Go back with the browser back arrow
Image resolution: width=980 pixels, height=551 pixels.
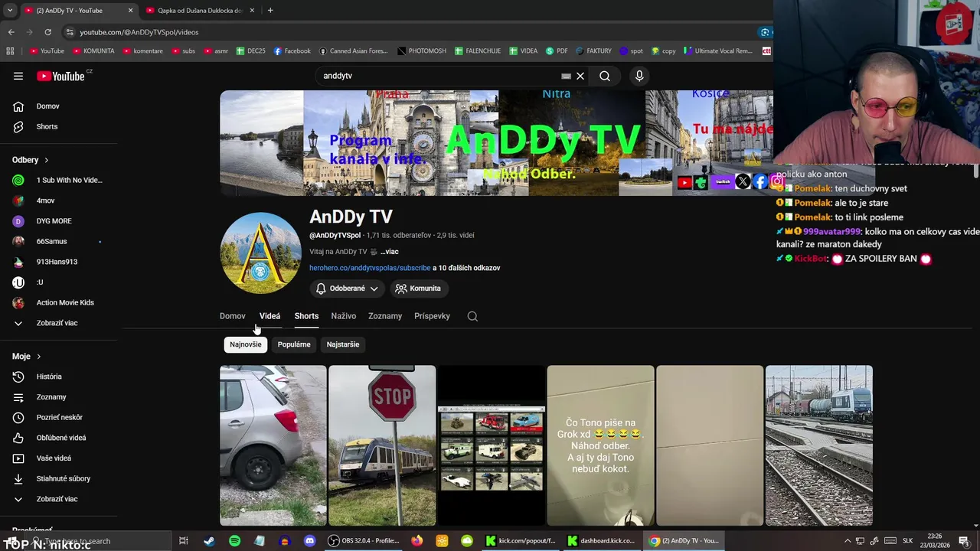coord(11,32)
